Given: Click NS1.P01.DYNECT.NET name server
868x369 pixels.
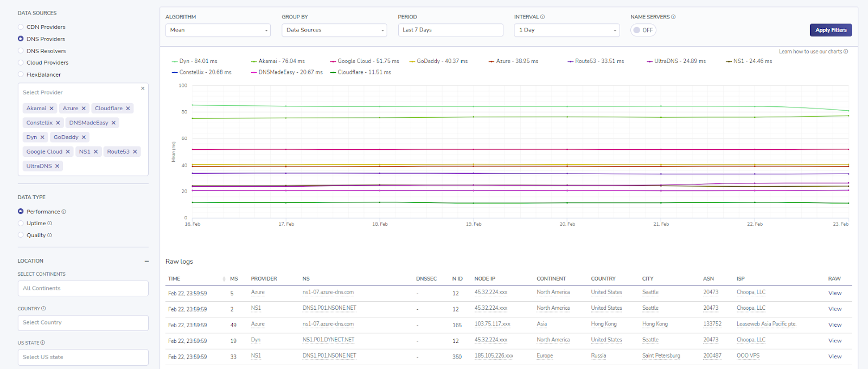Looking at the screenshot, I should [x=328, y=340].
